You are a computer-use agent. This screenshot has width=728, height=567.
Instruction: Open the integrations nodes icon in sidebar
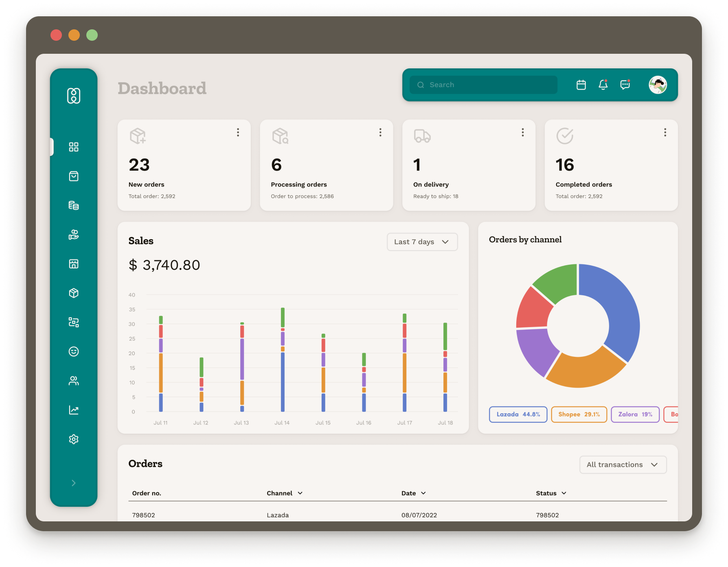tap(74, 322)
